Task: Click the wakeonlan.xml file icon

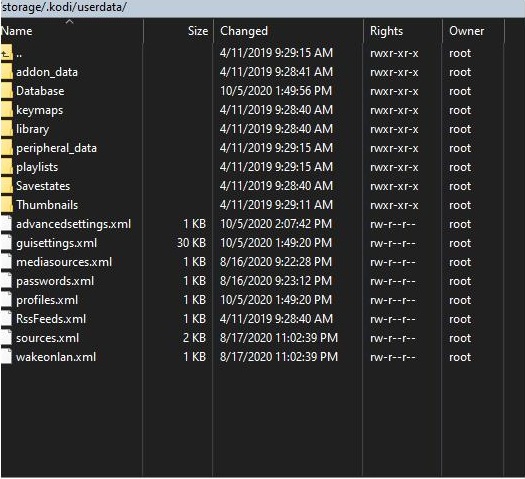Action: 6,357
